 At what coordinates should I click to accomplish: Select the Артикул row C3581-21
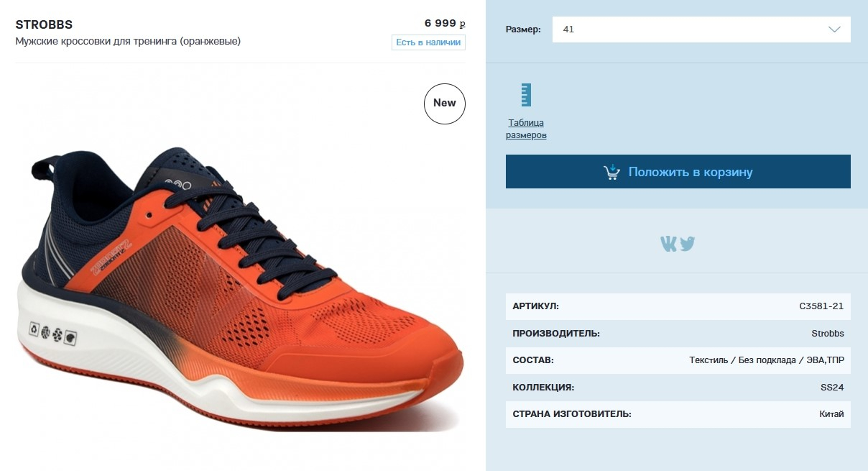678,306
